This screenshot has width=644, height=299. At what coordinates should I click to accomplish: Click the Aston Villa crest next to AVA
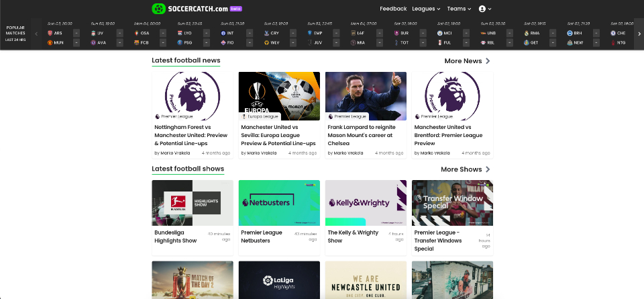[x=93, y=42]
